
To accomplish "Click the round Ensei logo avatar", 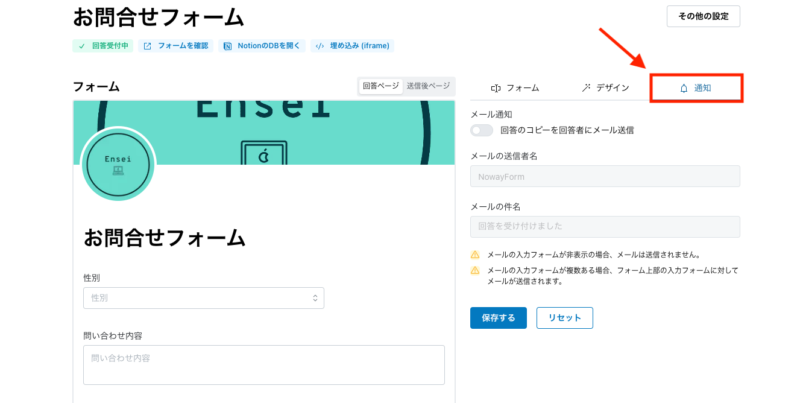I will coord(118,164).
